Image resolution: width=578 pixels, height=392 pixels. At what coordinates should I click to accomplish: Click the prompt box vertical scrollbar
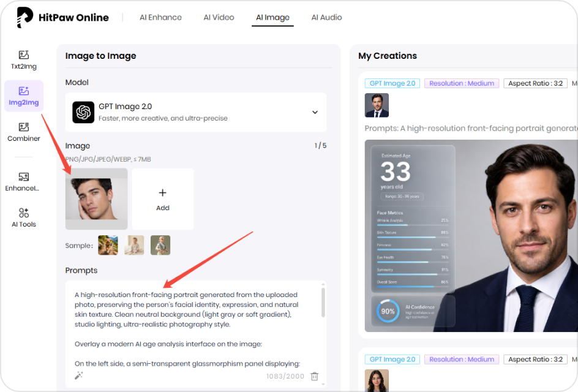click(x=323, y=303)
